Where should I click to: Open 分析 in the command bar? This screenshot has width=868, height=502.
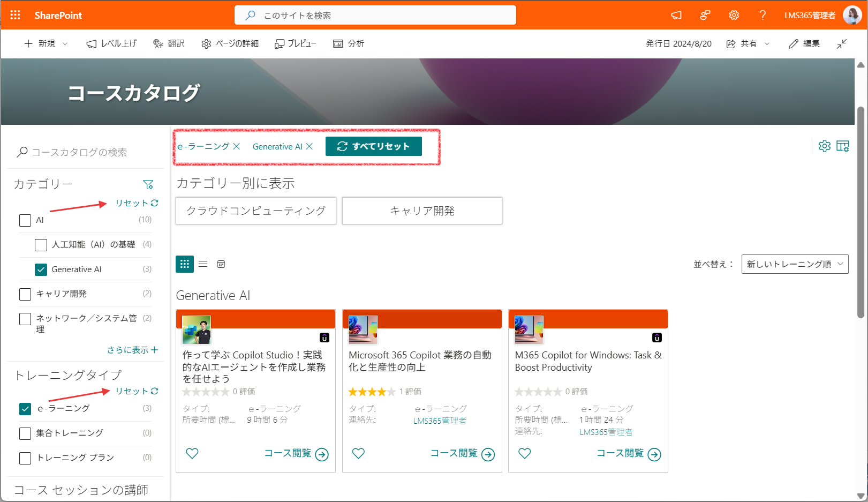(x=349, y=44)
